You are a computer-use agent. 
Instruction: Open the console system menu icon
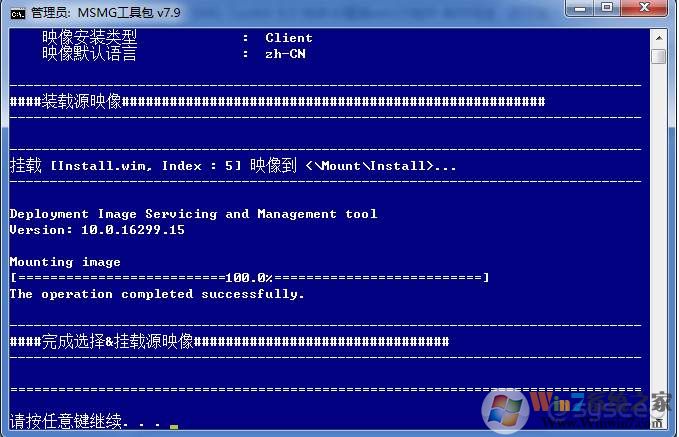tap(16, 11)
